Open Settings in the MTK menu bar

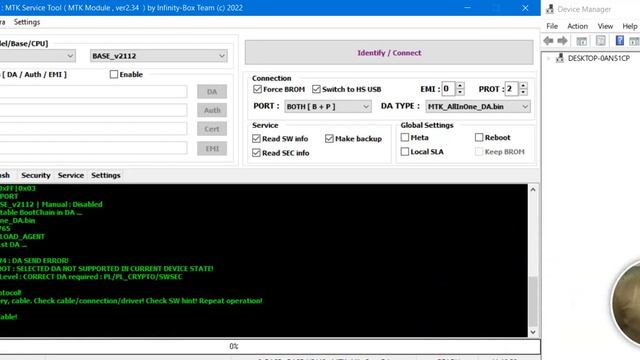point(27,22)
